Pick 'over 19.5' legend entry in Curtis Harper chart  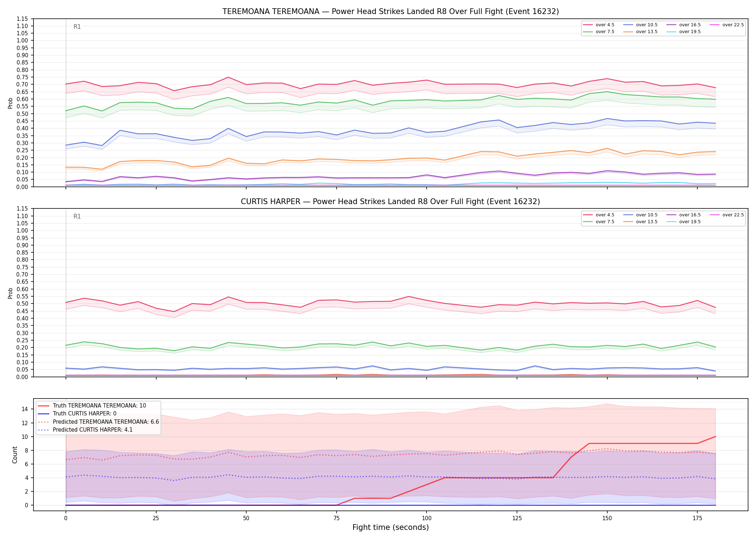tap(684, 222)
